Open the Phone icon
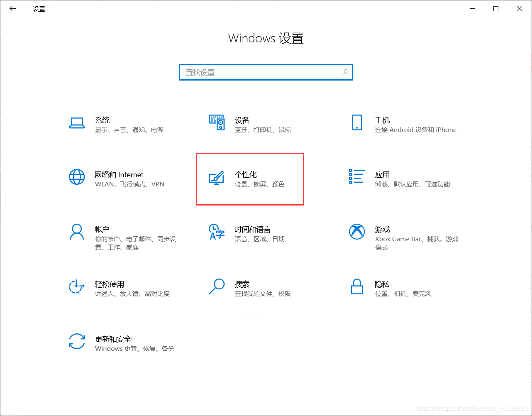Screen dimensions: 532x416 [x=357, y=123]
